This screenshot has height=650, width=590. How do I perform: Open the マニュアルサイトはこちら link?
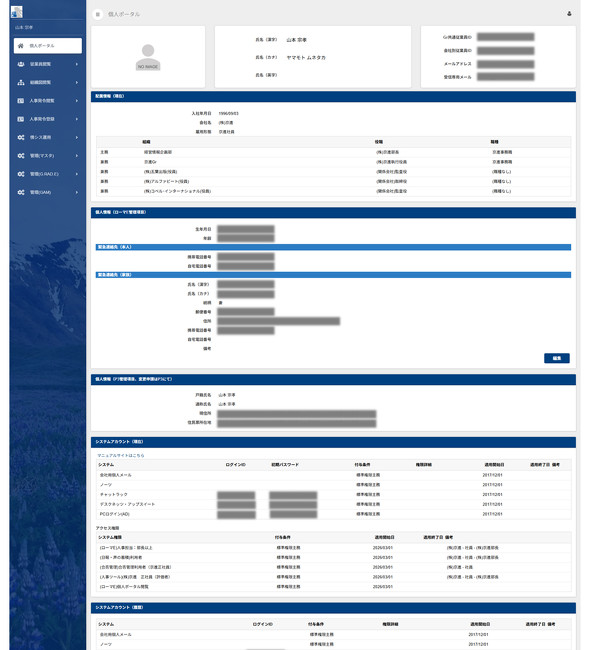tap(121, 455)
